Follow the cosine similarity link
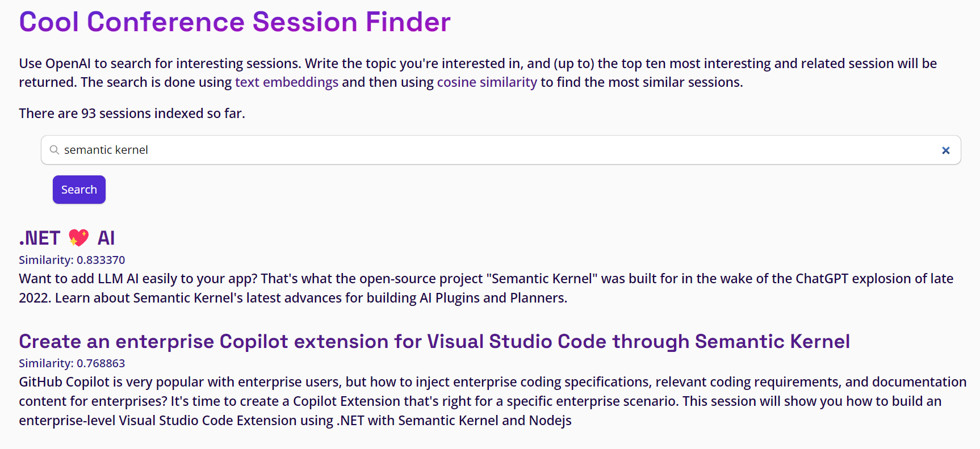This screenshot has width=980, height=449. [x=487, y=82]
